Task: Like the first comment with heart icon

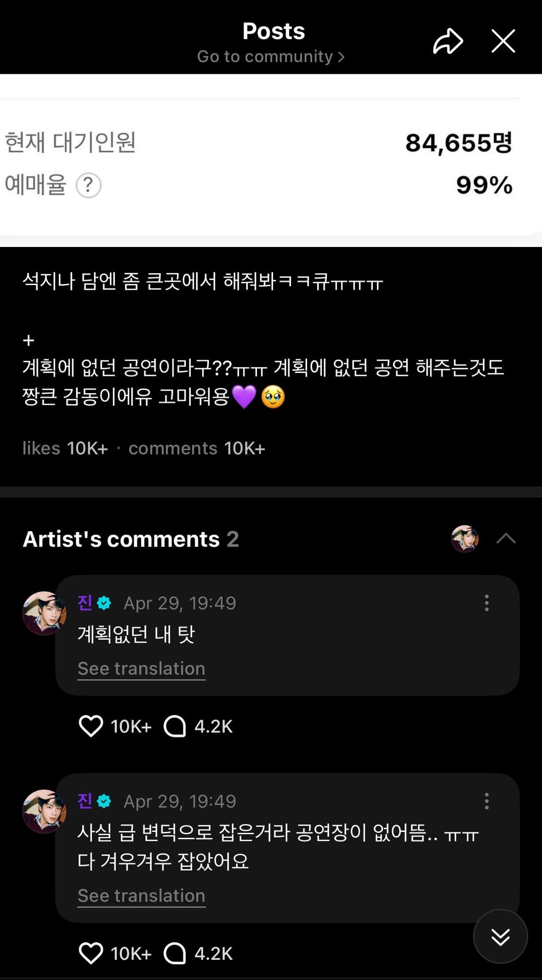Action: 91,726
